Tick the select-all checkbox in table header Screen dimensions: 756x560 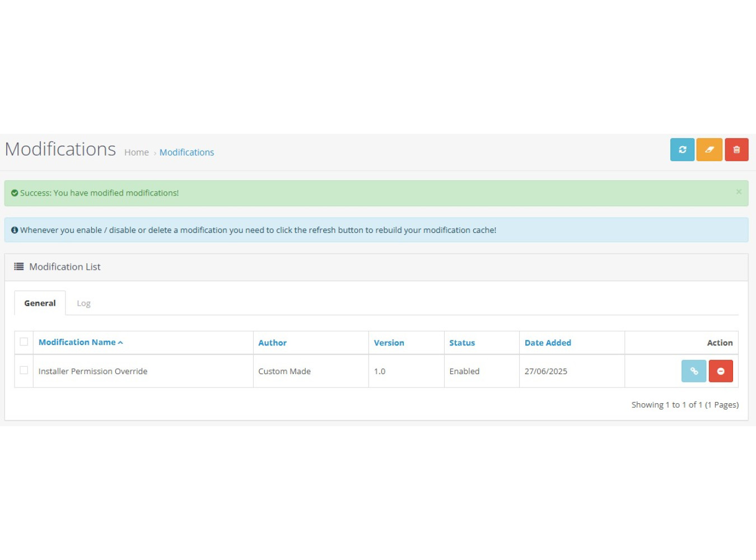[24, 342]
